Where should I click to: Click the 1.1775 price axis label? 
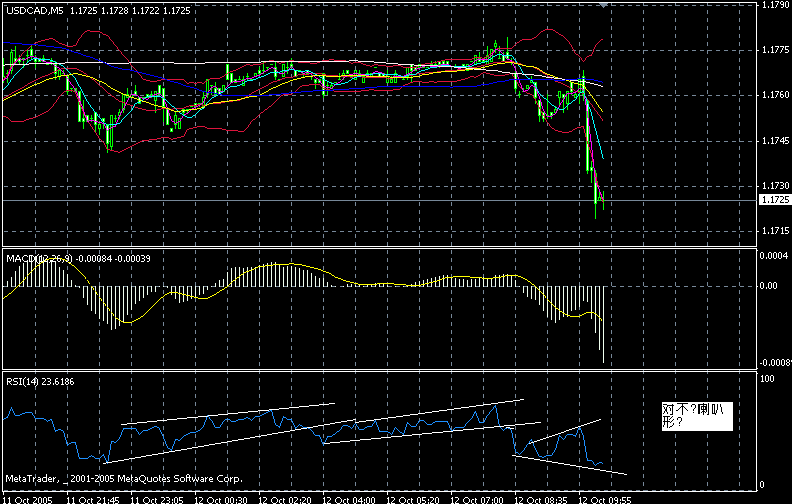pyautogui.click(x=776, y=50)
